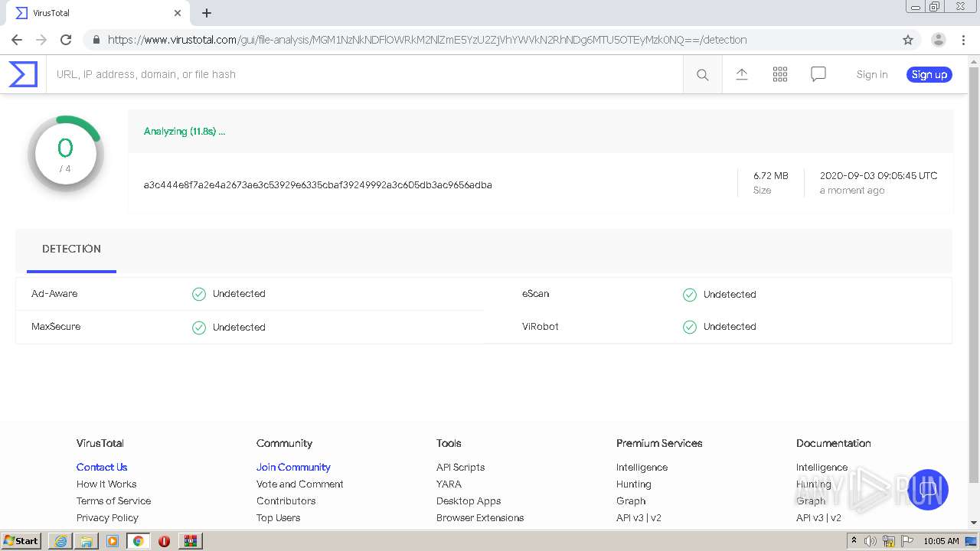980x551 pixels.
Task: Open the Privacy Policy link
Action: coord(107,517)
